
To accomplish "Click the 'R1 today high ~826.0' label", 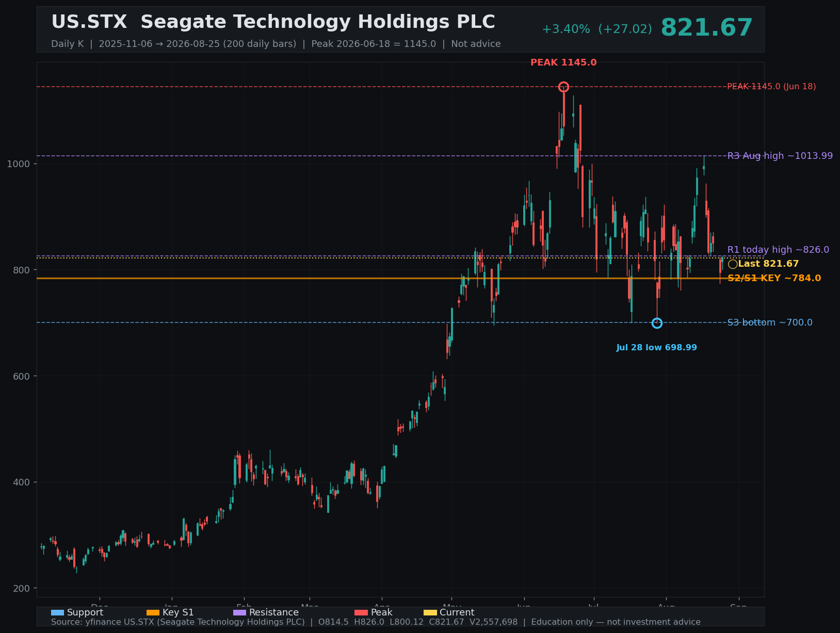I will pyautogui.click(x=778, y=250).
